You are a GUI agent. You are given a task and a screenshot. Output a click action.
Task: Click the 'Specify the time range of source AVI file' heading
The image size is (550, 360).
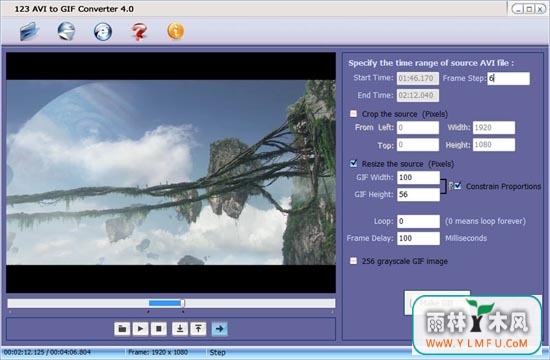[431, 63]
